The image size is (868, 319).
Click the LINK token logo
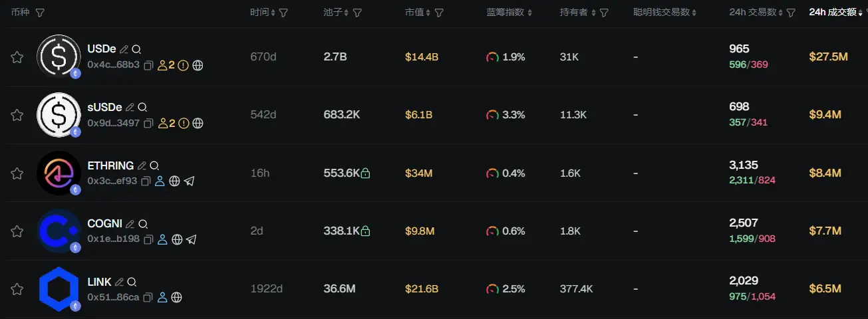pos(59,289)
